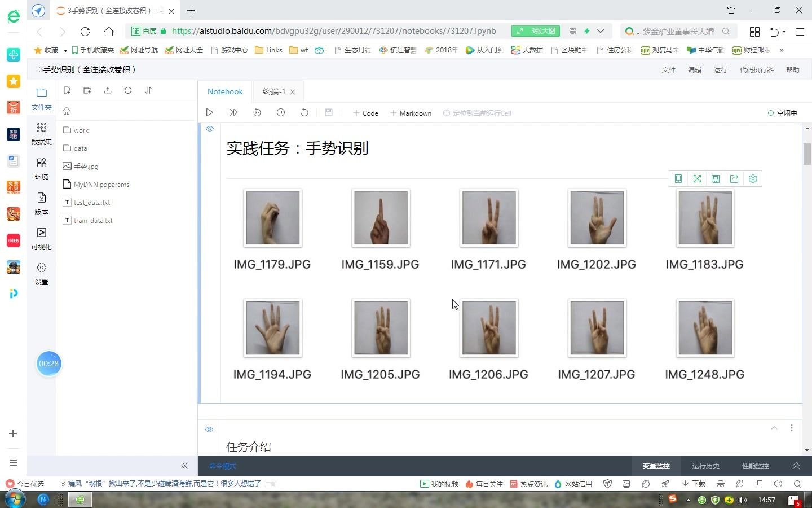Sort the file list
The image size is (812, 508).
coord(148,90)
